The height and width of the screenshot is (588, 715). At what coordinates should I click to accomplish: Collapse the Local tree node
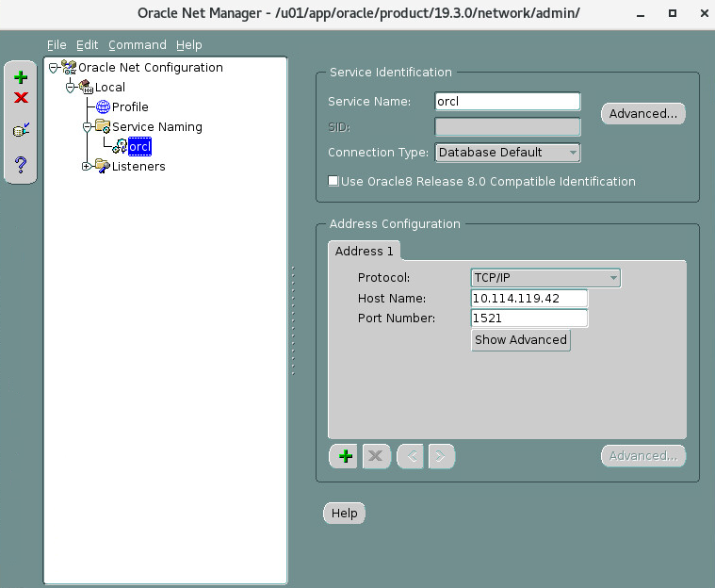(71, 87)
